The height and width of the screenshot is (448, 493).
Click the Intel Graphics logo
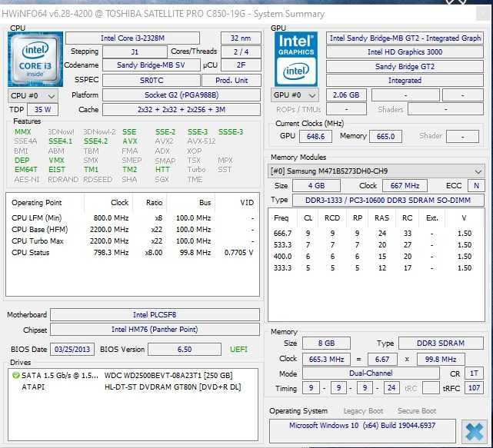pos(296,59)
